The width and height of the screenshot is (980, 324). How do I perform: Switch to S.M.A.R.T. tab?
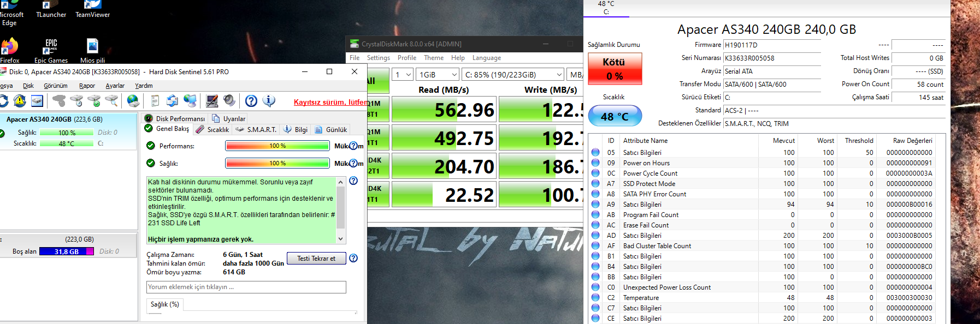coord(256,129)
